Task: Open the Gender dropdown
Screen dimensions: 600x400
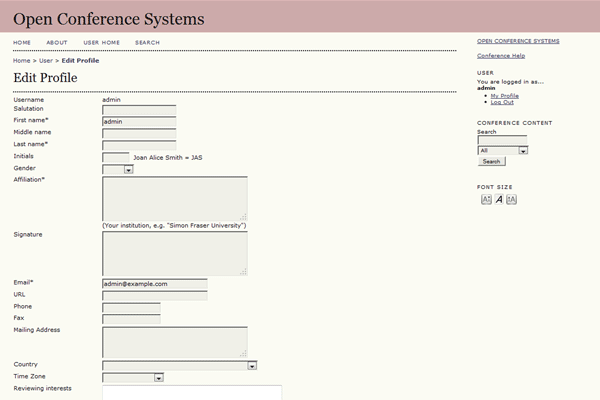Action: [128, 169]
